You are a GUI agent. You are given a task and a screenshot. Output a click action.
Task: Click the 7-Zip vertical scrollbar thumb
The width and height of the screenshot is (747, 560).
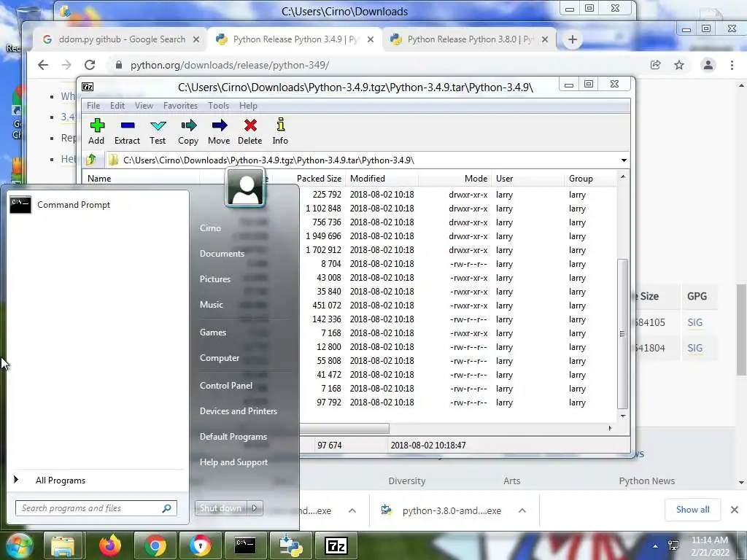tap(622, 334)
